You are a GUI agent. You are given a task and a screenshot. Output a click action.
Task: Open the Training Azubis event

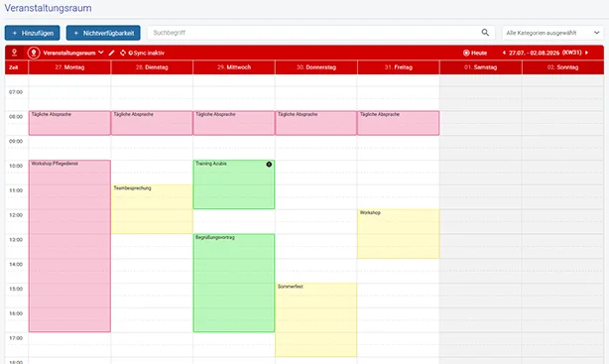pyautogui.click(x=234, y=184)
